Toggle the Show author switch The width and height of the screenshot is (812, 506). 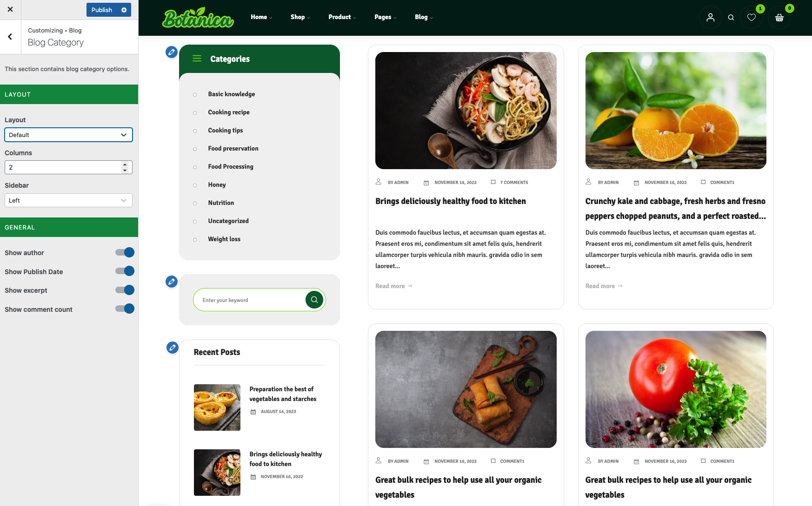125,252
